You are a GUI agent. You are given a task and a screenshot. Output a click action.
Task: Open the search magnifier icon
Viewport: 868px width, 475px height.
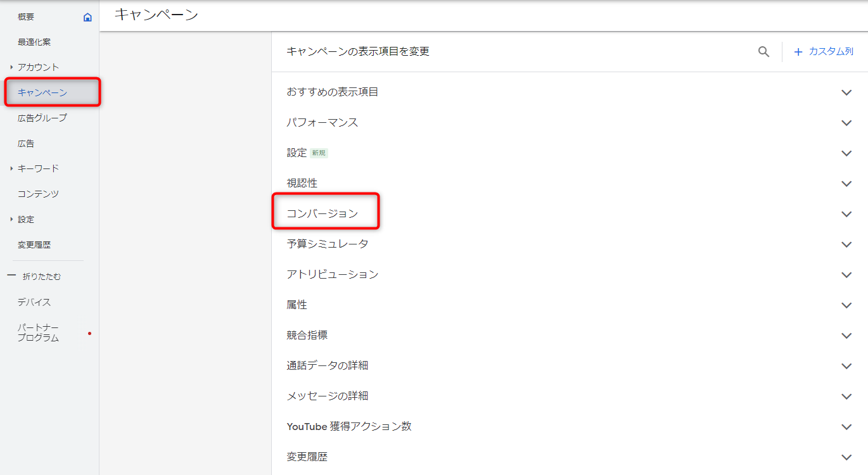764,52
